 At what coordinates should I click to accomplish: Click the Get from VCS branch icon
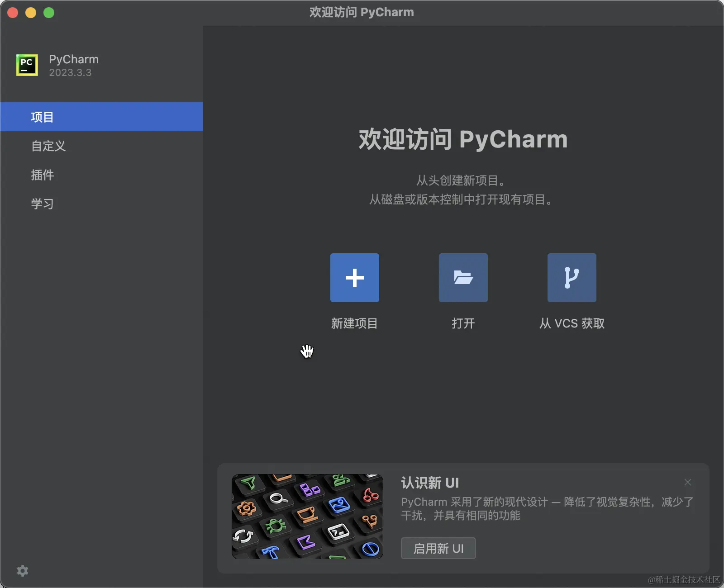(x=572, y=278)
